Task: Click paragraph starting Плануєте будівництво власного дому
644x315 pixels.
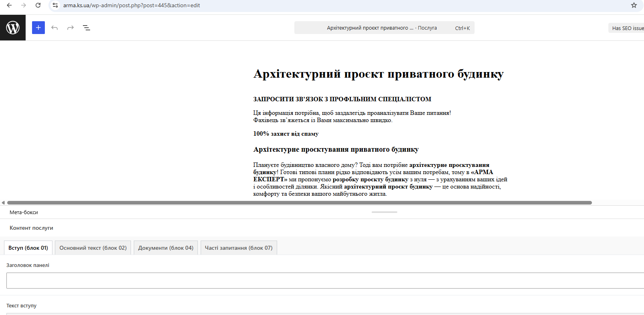Action: coord(380,179)
